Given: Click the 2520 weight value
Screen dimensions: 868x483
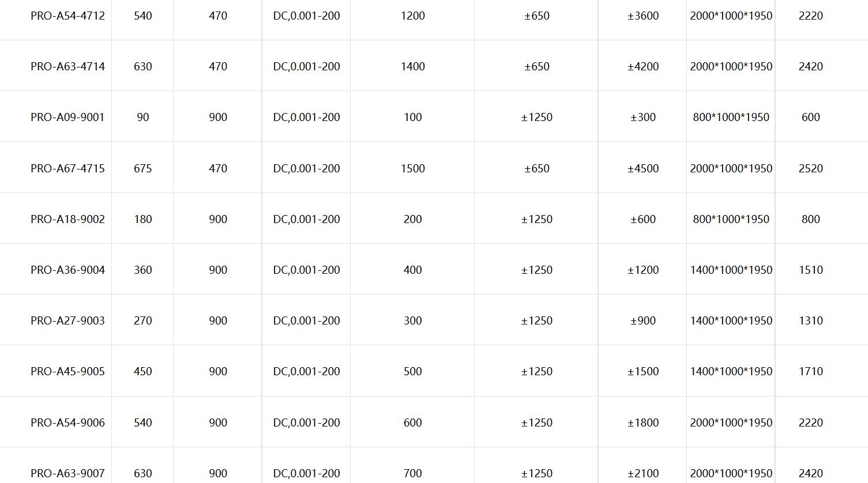Looking at the screenshot, I should (x=810, y=169).
